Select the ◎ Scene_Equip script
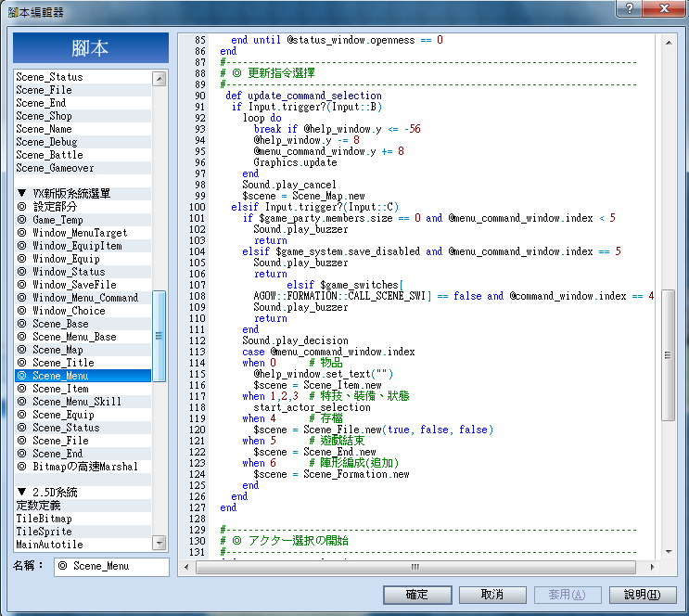689x616 pixels. 83,415
